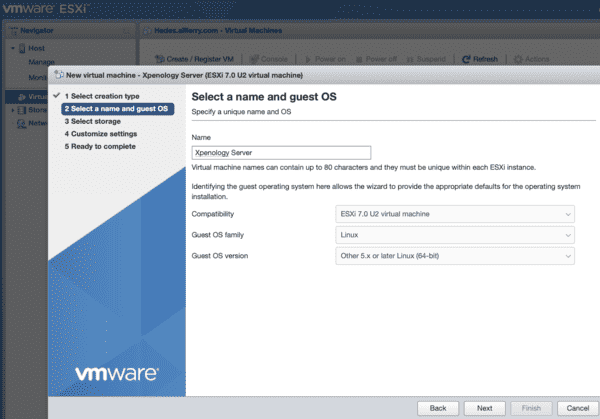600x419 pixels.
Task: Open the Guest OS family dropdown
Action: click(x=455, y=235)
